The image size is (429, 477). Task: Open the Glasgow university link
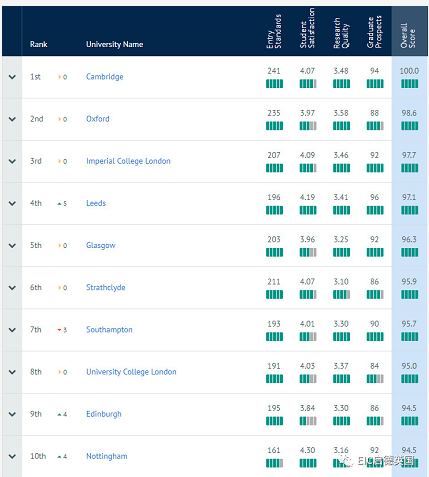(101, 246)
